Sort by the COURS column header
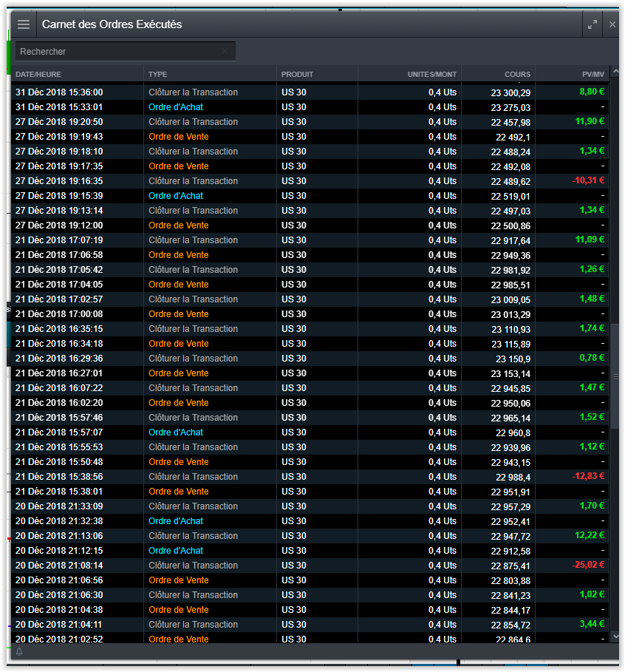 click(x=517, y=74)
